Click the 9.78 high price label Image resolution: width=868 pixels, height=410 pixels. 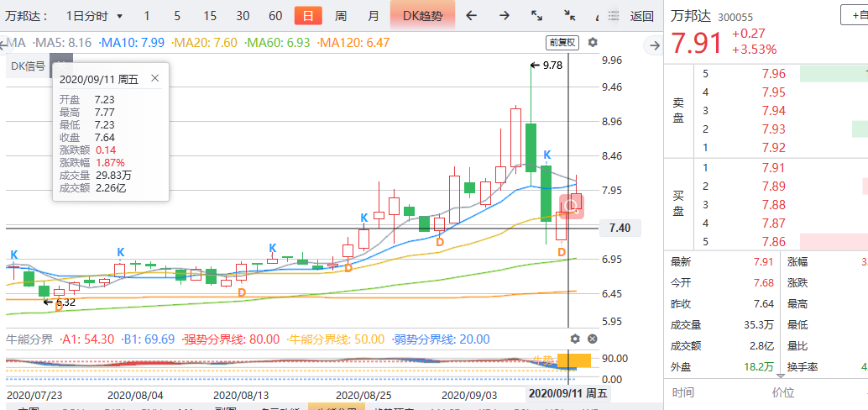tap(552, 66)
